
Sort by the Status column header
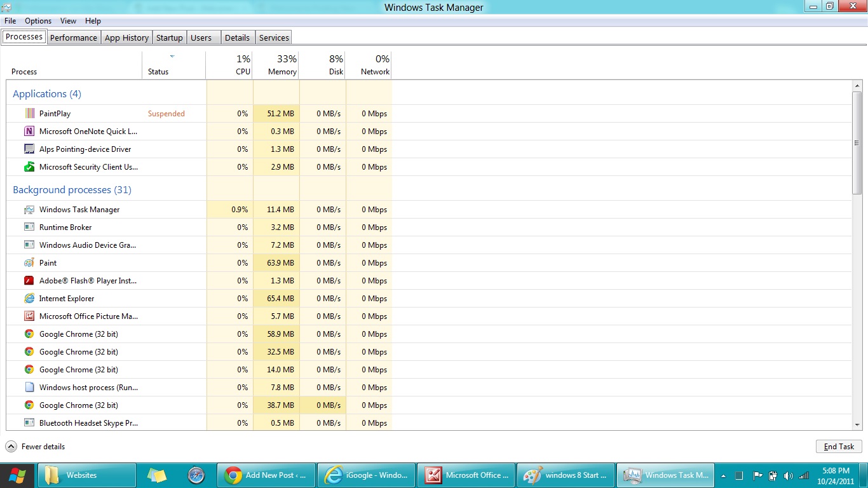click(173, 65)
